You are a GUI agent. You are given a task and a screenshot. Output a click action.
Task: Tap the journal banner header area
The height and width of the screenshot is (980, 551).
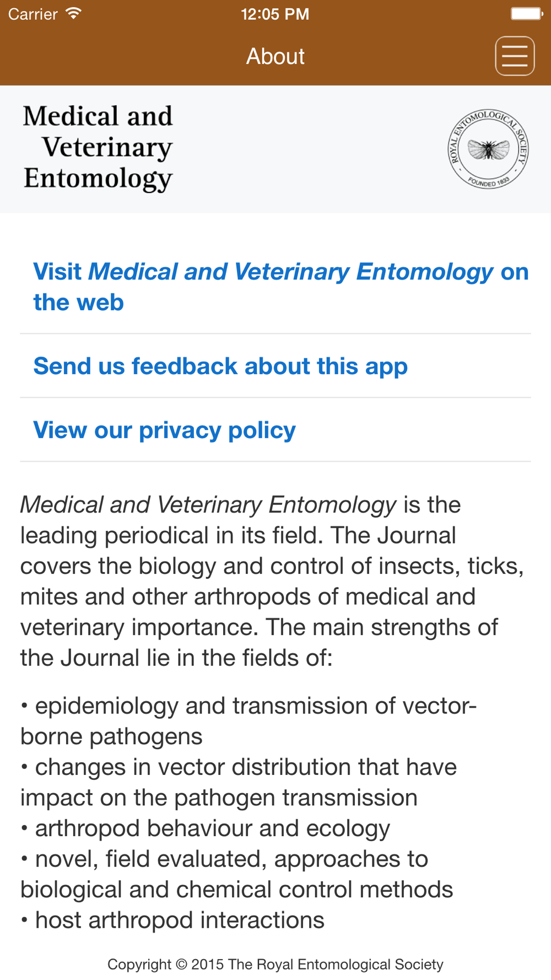(x=275, y=149)
